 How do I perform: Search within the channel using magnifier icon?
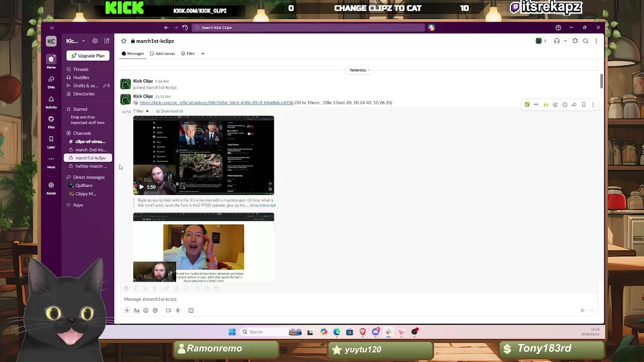(x=586, y=41)
